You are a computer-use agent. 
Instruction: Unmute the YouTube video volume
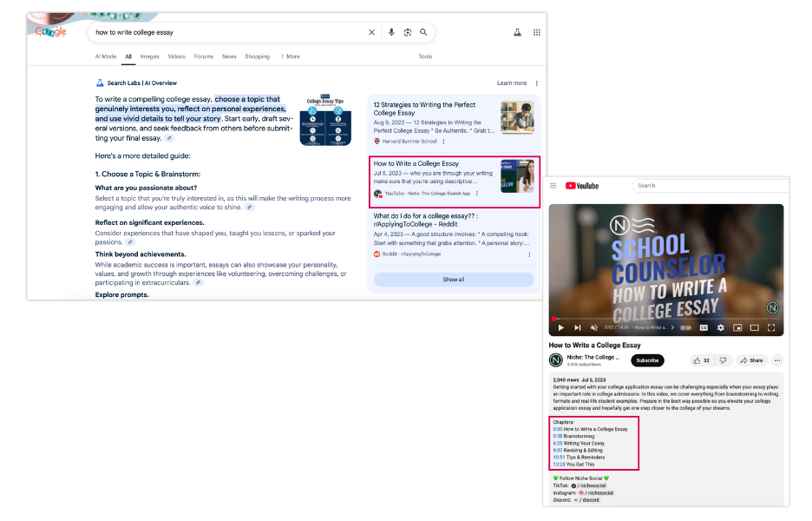point(594,327)
